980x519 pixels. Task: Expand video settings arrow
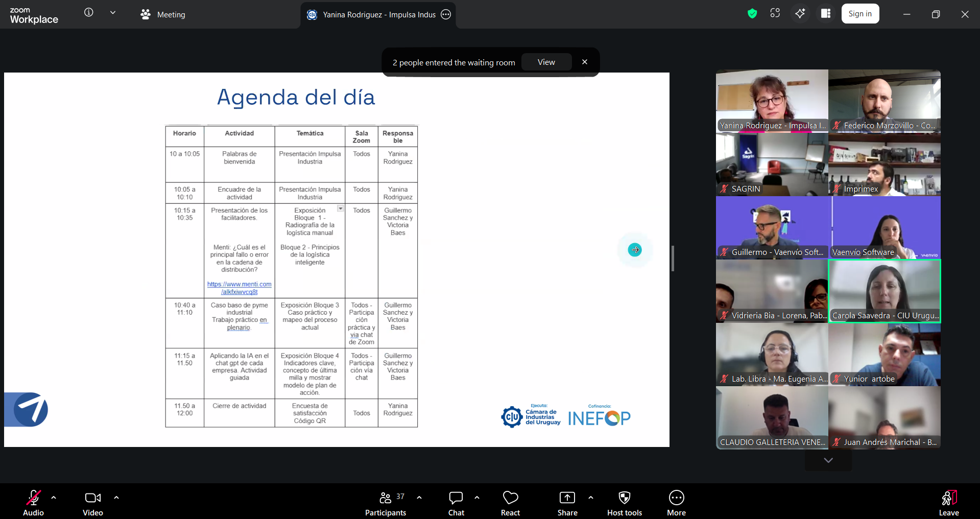[x=116, y=498]
